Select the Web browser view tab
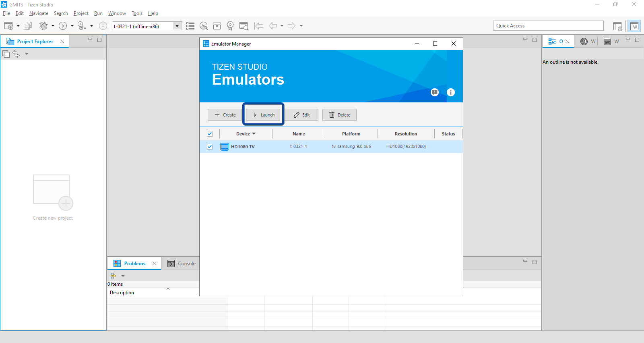Screen dimensions: 644x343 click(x=588, y=42)
